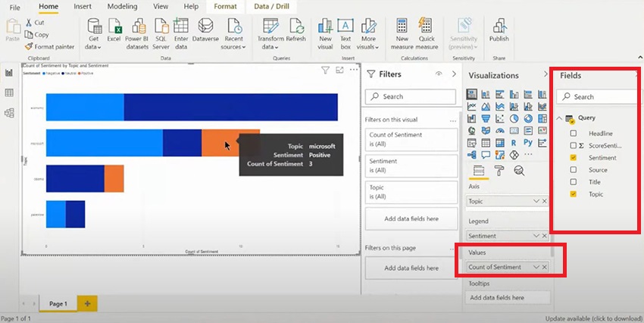This screenshot has height=323, width=644.
Task: Click the New measure button
Action: pyautogui.click(x=402, y=35)
